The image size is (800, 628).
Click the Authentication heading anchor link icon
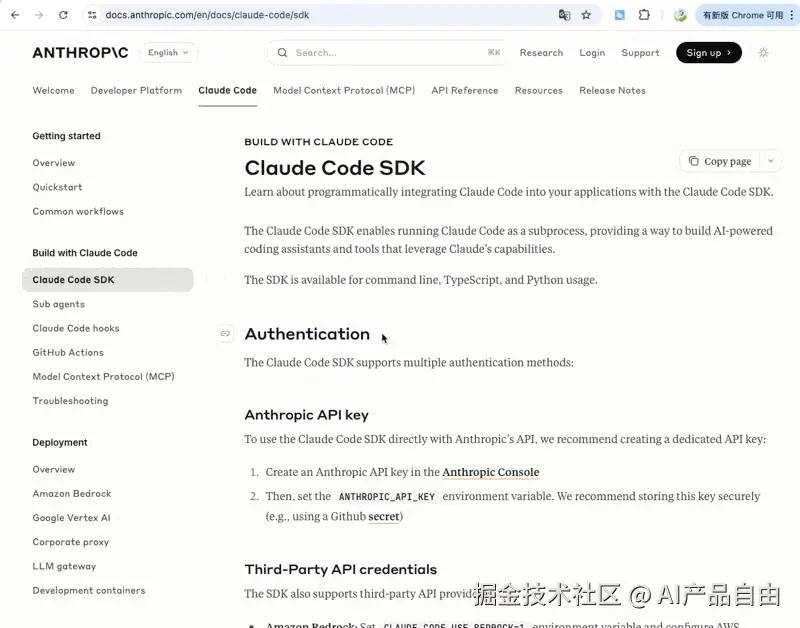tap(225, 334)
